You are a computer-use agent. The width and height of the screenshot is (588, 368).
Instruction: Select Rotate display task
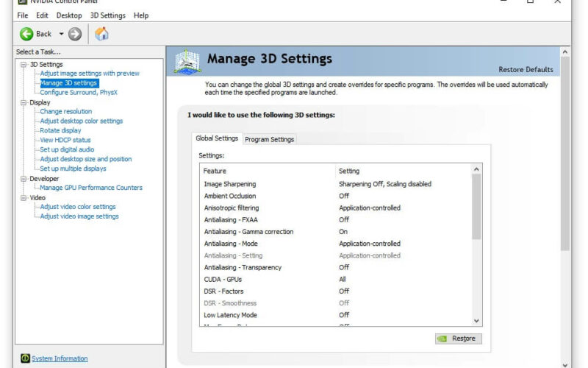[60, 131]
